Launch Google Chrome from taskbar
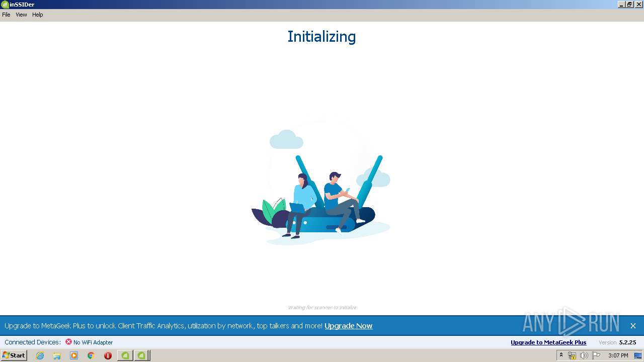The height and width of the screenshot is (362, 644). (x=91, y=355)
